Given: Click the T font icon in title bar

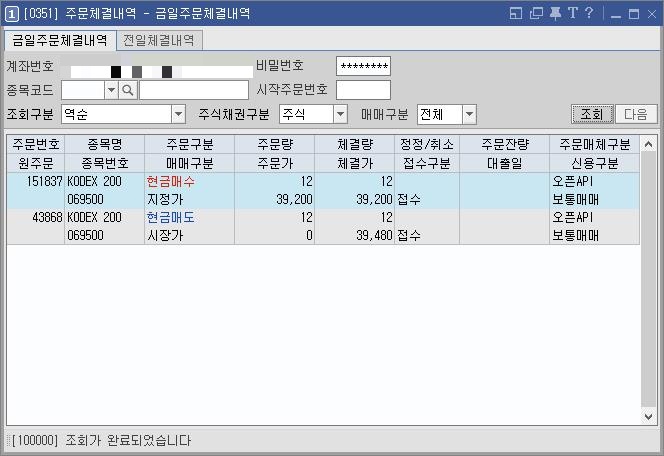Looking at the screenshot, I should (x=573, y=13).
